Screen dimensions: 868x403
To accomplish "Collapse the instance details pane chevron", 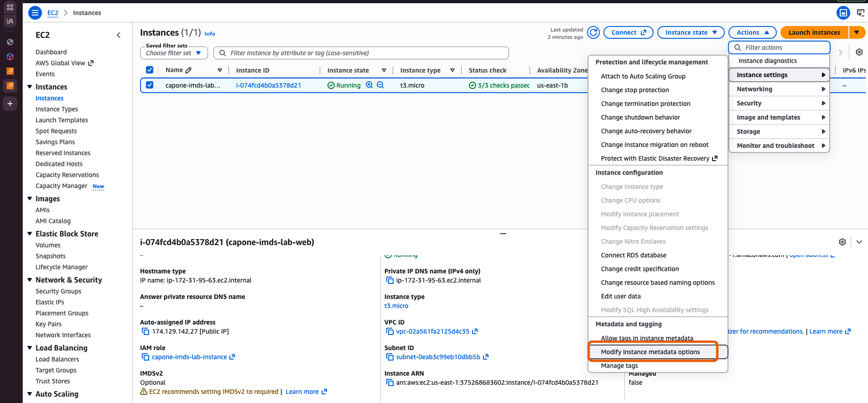I will [x=859, y=242].
